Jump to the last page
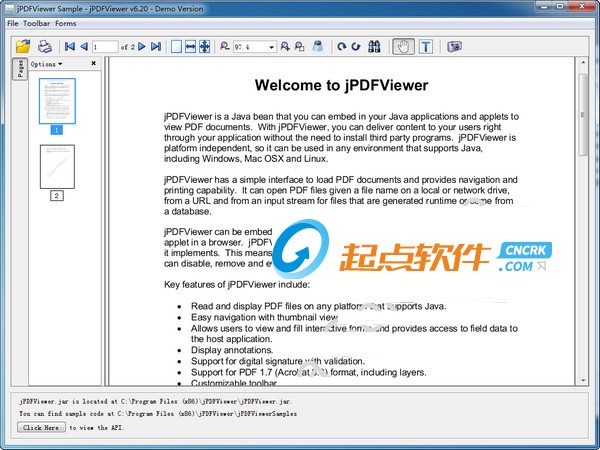600x450 pixels. [156, 47]
